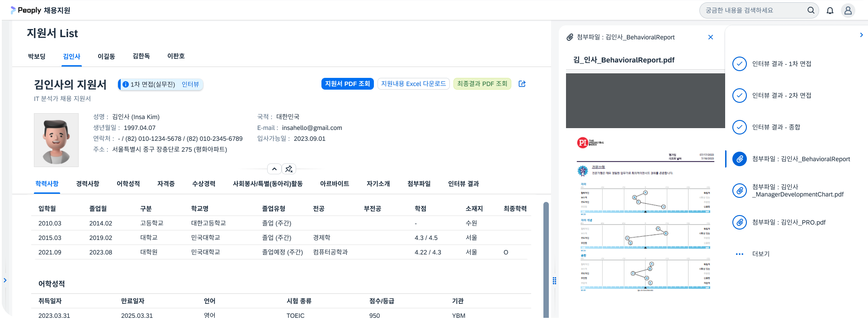Click the paperclip icon for ManagerDevelopmentChart.pdf

[x=740, y=191]
